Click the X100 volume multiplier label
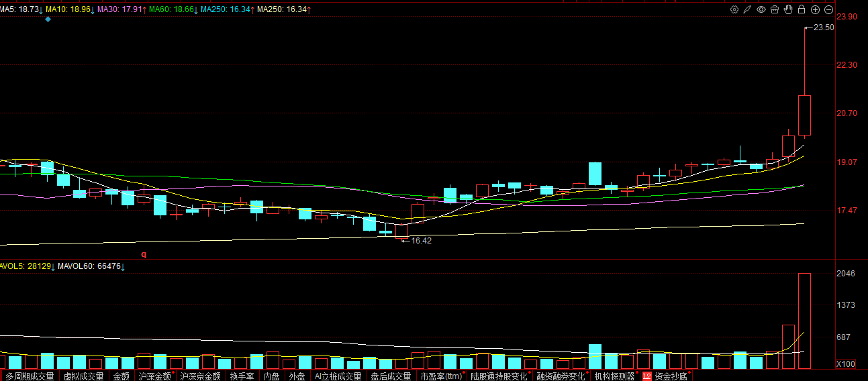This screenshot has width=868, height=381. 846,364
